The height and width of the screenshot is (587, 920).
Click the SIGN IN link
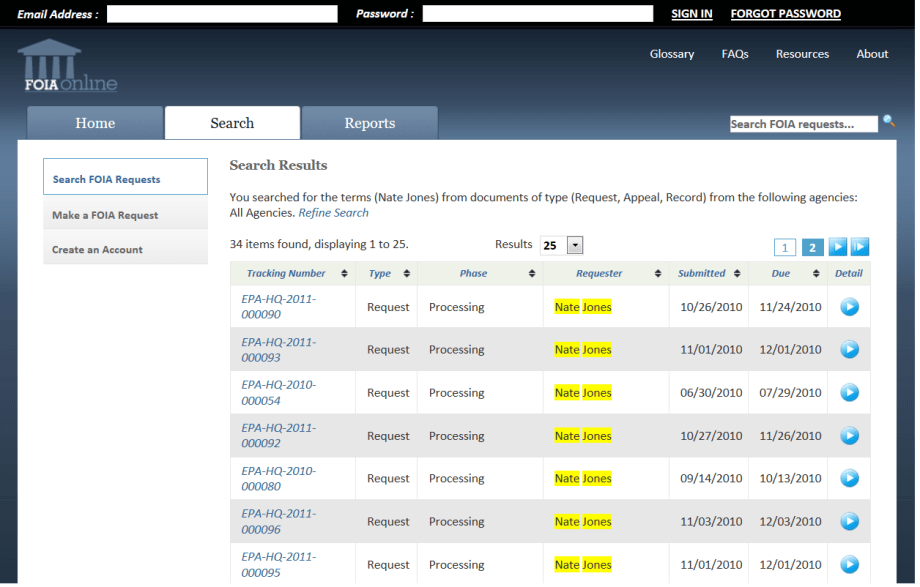691,14
